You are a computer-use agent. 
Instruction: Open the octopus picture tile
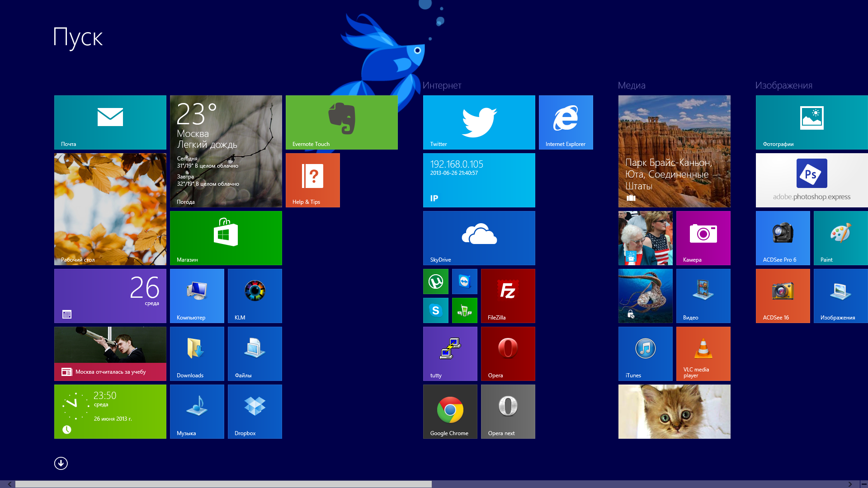(x=646, y=296)
